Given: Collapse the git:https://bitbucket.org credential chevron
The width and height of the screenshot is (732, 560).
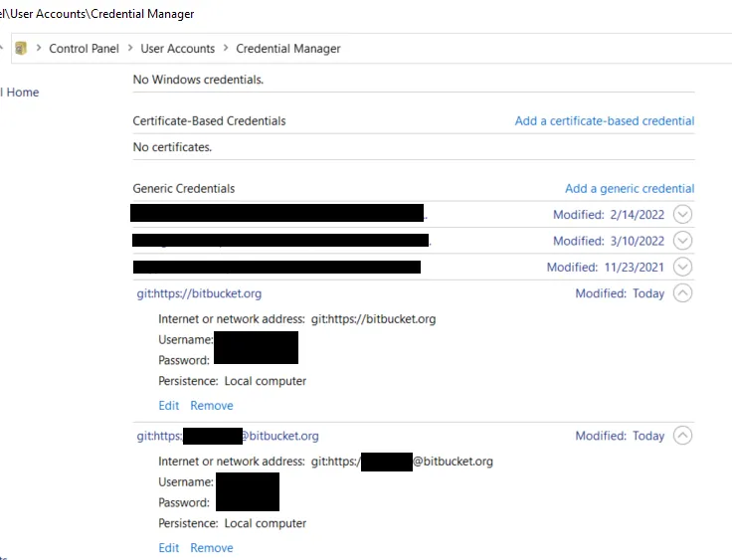Looking at the screenshot, I should point(682,293).
